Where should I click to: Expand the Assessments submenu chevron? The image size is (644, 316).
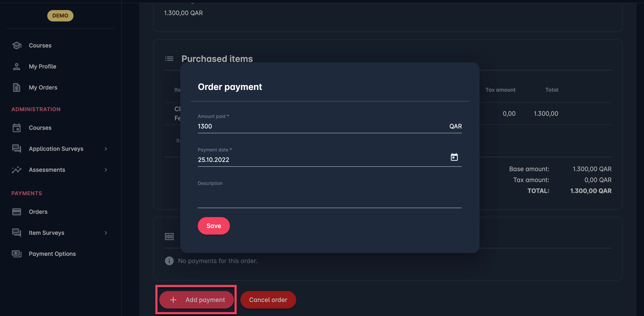(106, 170)
